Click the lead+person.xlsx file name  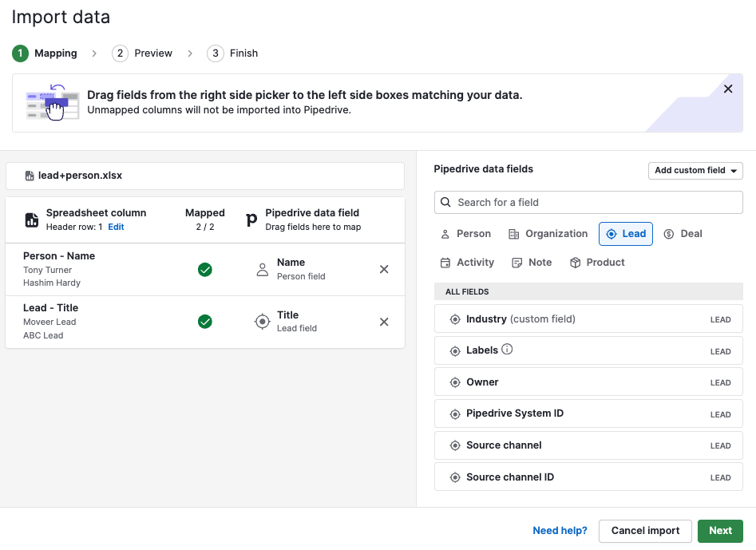(x=80, y=176)
